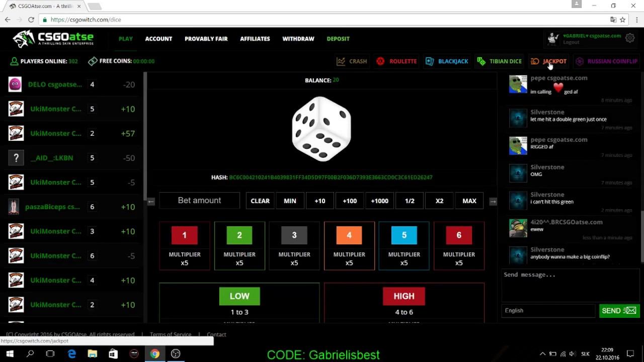
Task: Click the browser address bar
Action: point(322,20)
